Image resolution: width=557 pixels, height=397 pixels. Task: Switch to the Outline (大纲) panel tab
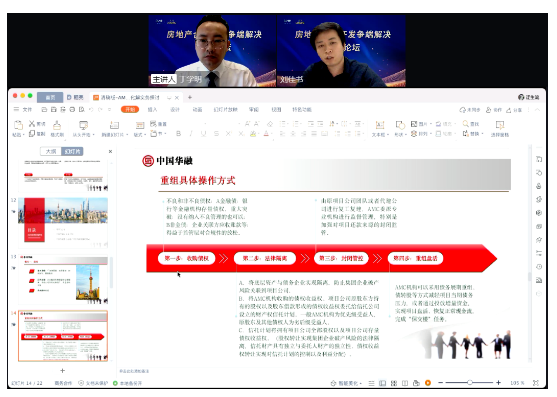point(51,151)
